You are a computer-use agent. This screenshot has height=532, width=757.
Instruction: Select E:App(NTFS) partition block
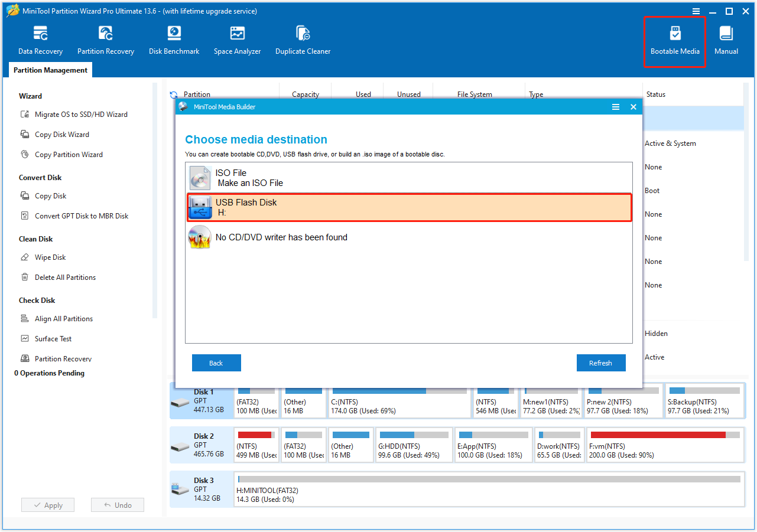(493, 445)
